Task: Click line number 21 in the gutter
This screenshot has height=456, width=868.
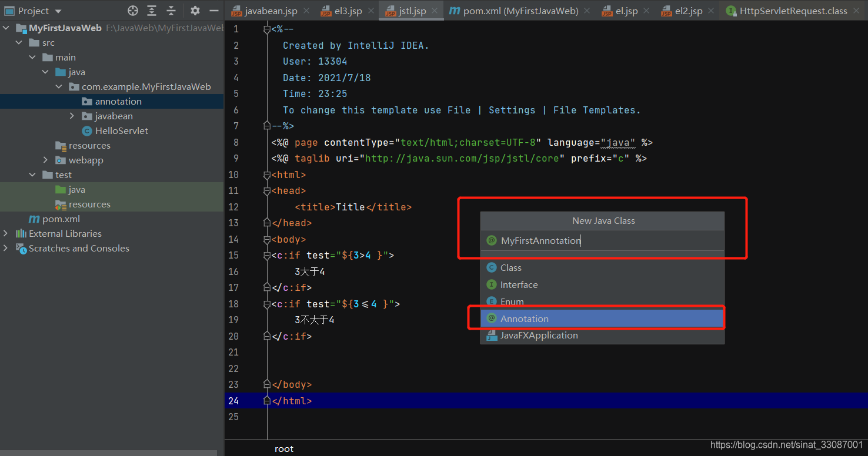Action: pyautogui.click(x=233, y=353)
